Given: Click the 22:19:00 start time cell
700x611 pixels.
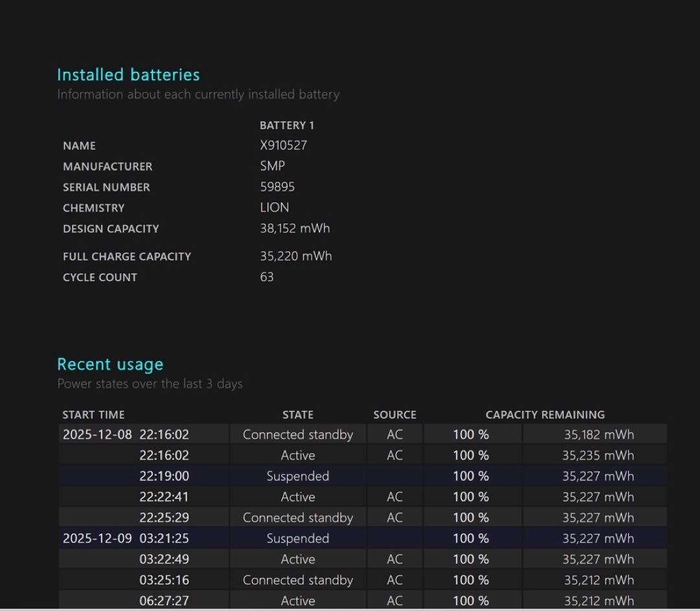Looking at the screenshot, I should click(x=164, y=476).
